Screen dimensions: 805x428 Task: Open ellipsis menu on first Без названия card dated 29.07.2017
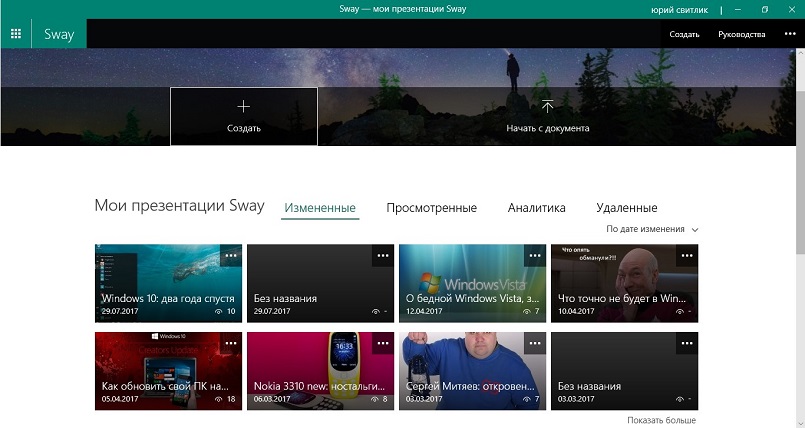click(x=383, y=255)
